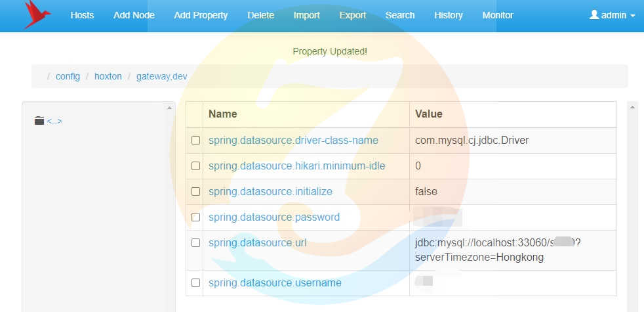Go up via the <..> tree link

coord(54,121)
